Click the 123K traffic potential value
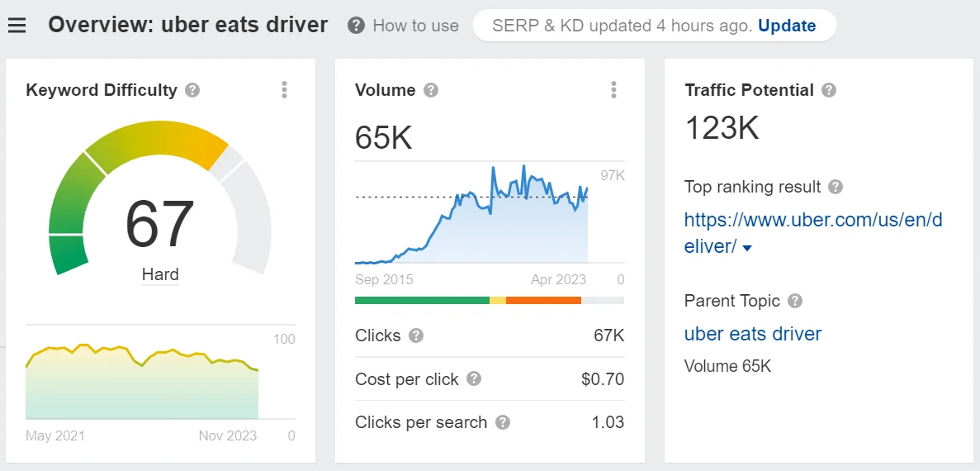 722,127
